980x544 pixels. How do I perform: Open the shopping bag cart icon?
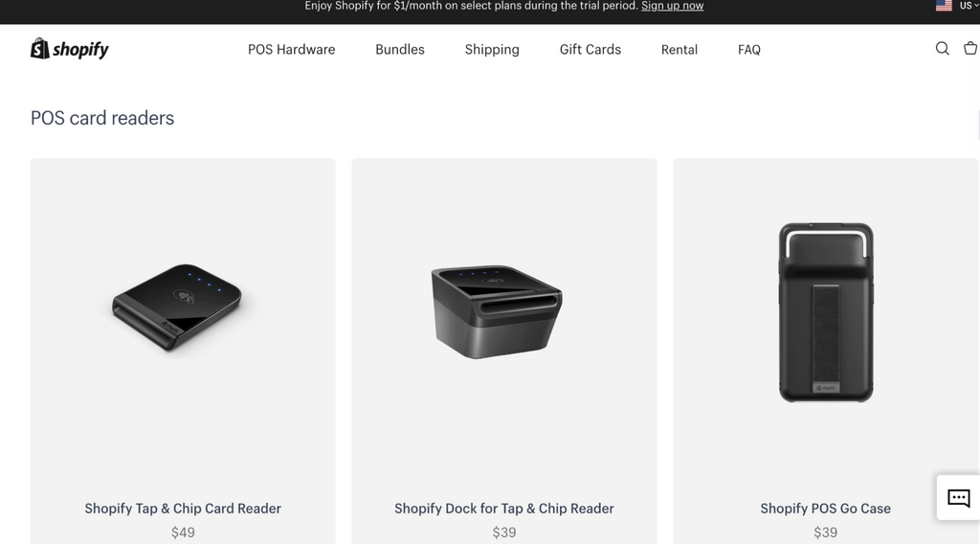(970, 48)
